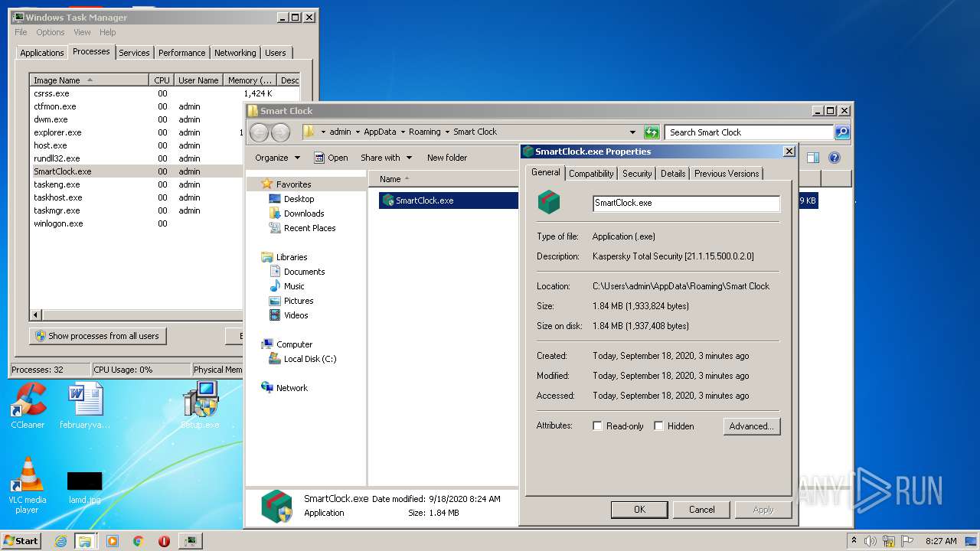Click Cancel in SmartClock.exe Properties
Image resolution: width=980 pixels, height=551 pixels.
[701, 510]
